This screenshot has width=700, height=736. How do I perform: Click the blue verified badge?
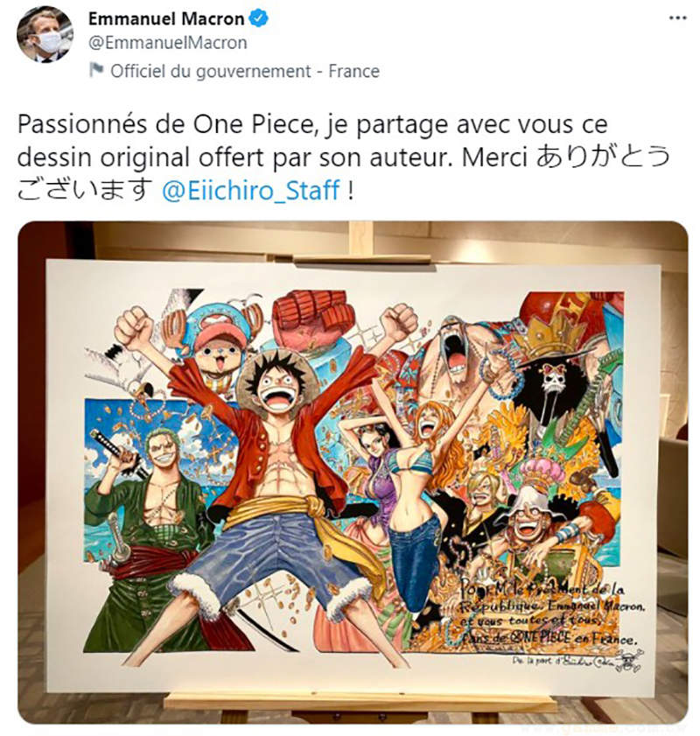point(258,18)
